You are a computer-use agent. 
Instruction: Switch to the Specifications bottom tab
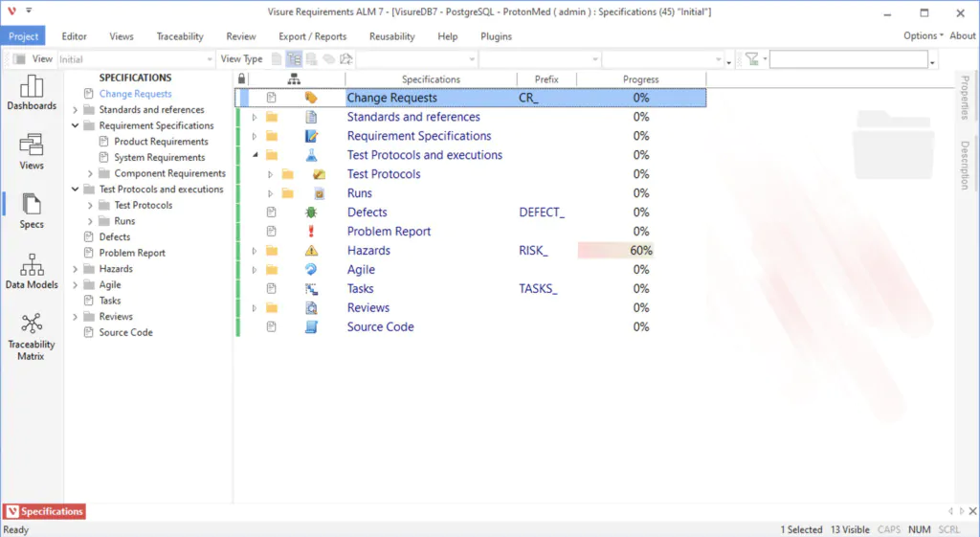tap(45, 511)
